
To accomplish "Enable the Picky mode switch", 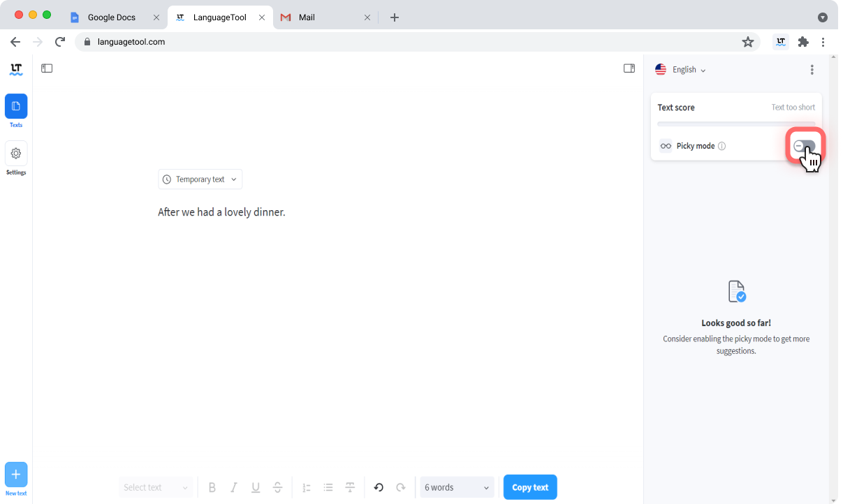I will point(805,146).
